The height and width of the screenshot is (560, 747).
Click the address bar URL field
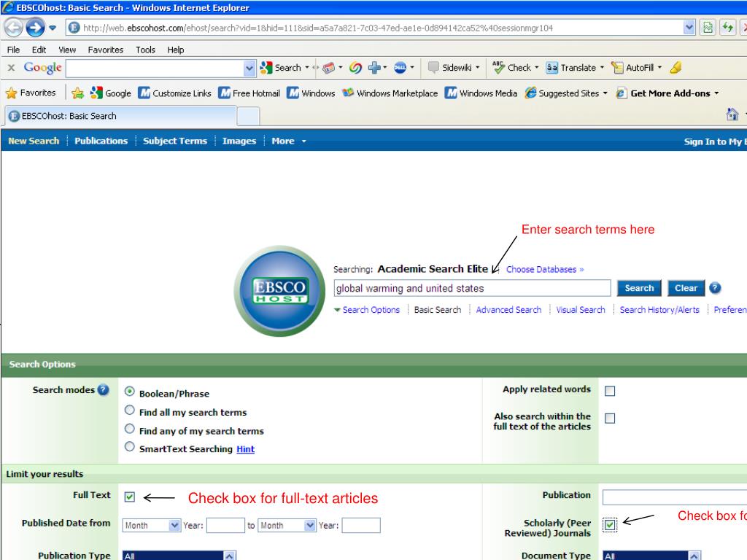coord(374,28)
